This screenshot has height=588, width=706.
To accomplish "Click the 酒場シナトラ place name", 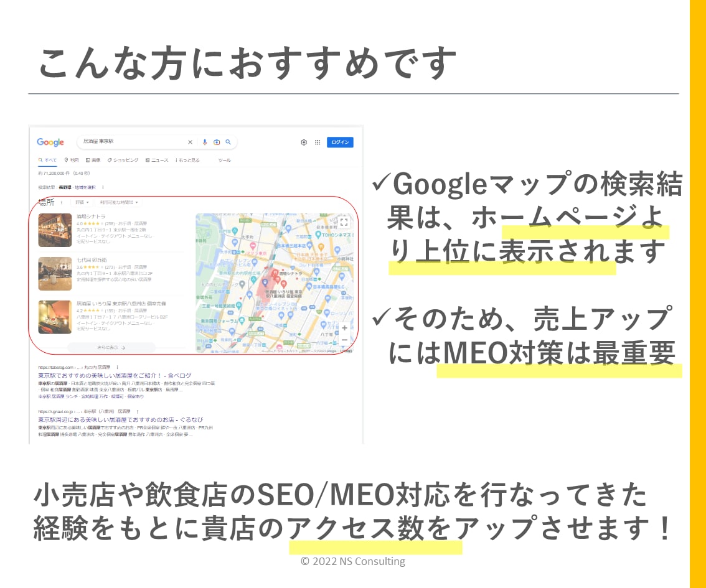I will point(91,217).
